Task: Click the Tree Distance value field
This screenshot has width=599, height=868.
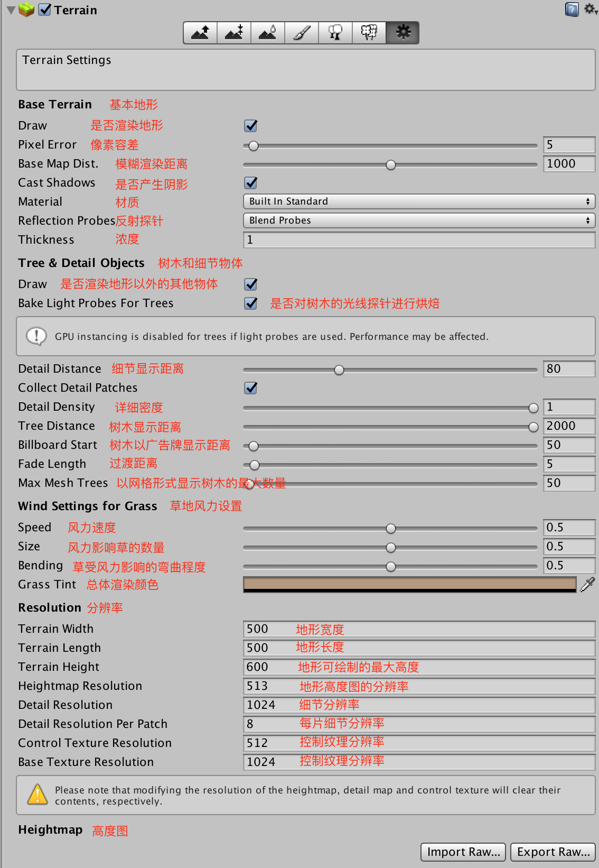Action: [x=569, y=426]
